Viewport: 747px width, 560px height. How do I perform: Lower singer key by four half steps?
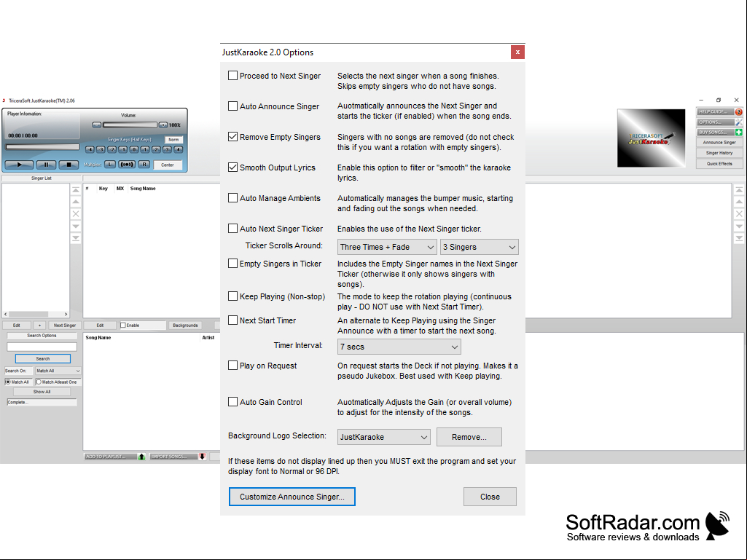pos(90,149)
